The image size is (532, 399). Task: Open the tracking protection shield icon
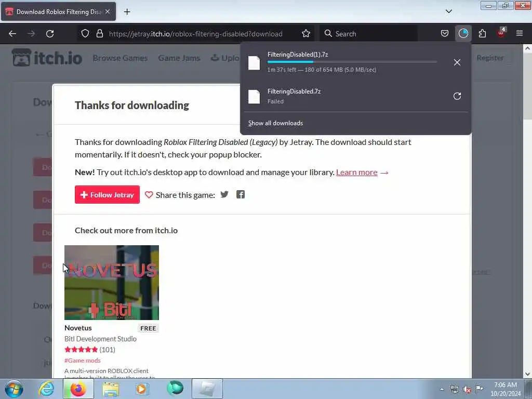(x=85, y=33)
